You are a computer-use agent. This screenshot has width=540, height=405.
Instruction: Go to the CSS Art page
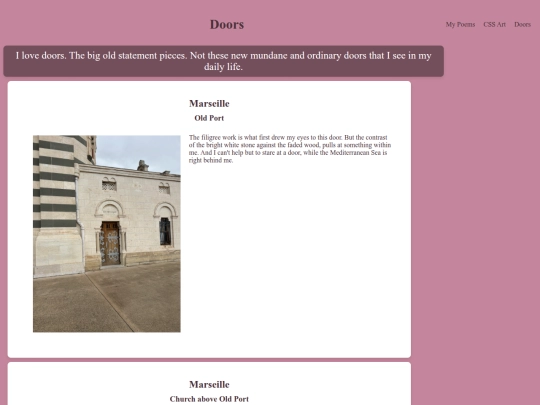495,24
